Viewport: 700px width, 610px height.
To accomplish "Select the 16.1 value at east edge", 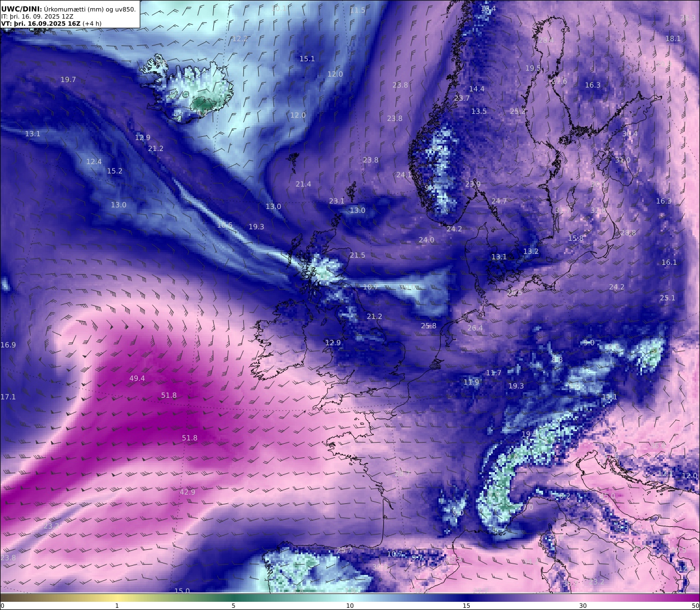I will coord(669,262).
